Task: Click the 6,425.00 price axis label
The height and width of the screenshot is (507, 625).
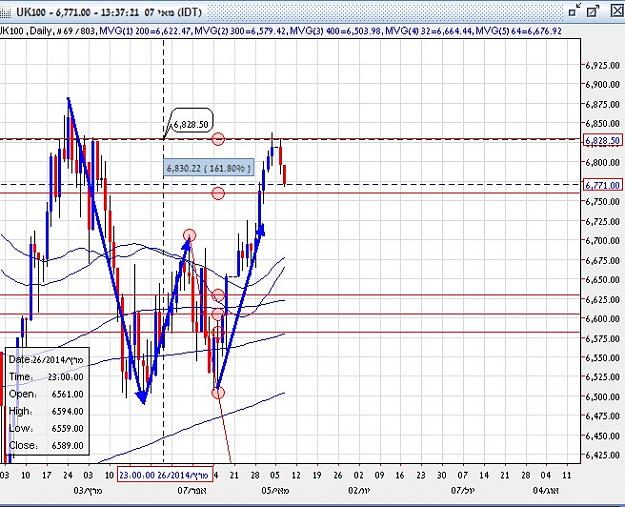Action: pos(603,455)
